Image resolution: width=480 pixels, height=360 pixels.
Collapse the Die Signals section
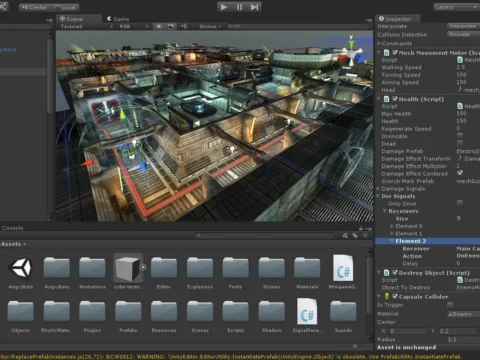pos(379,196)
